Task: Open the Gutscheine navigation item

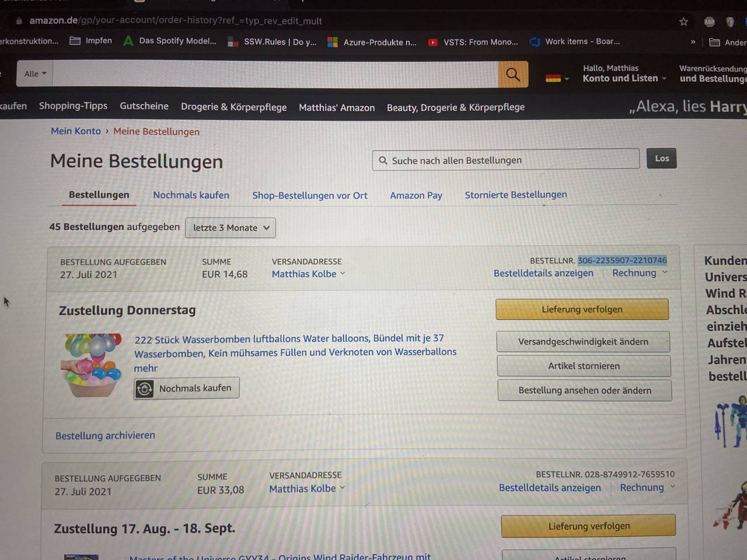Action: (x=144, y=106)
